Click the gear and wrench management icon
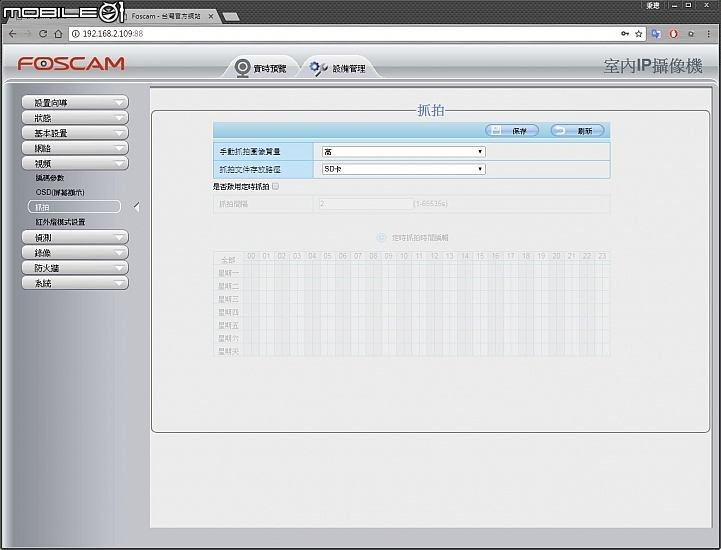 pyautogui.click(x=318, y=68)
